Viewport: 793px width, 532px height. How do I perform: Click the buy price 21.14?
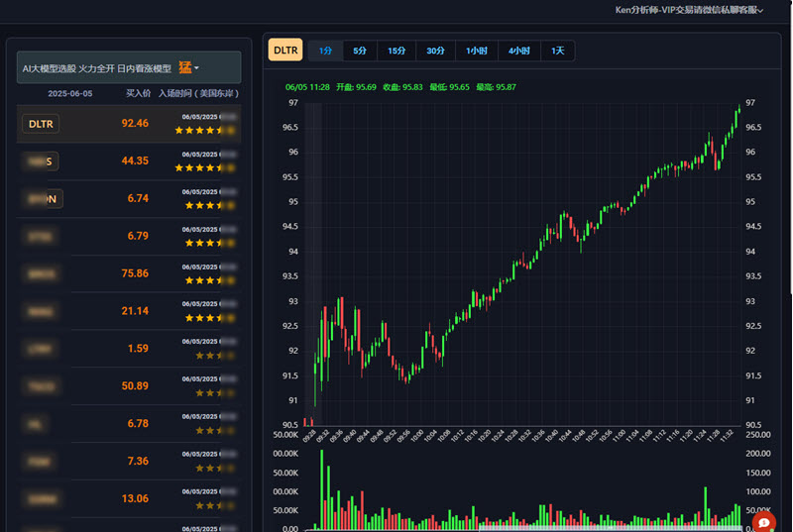pos(135,311)
